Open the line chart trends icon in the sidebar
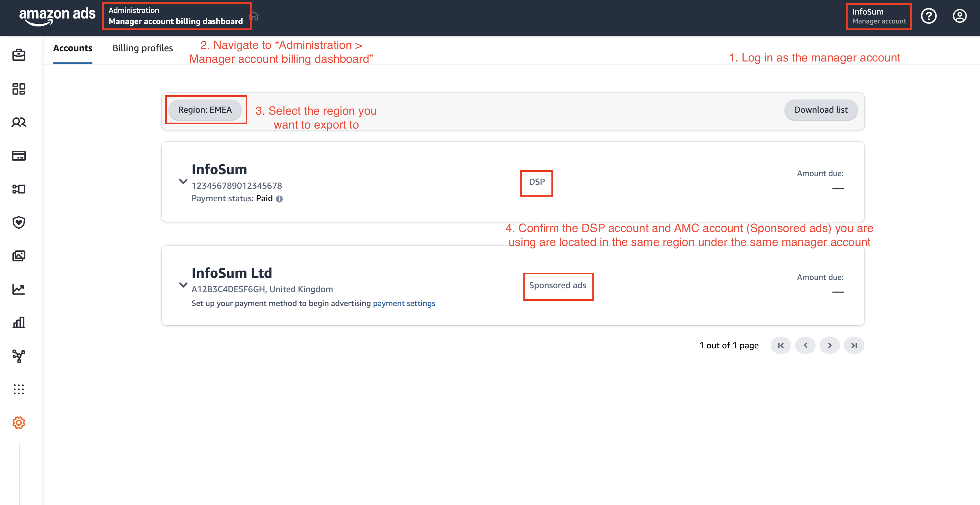 pos(18,289)
